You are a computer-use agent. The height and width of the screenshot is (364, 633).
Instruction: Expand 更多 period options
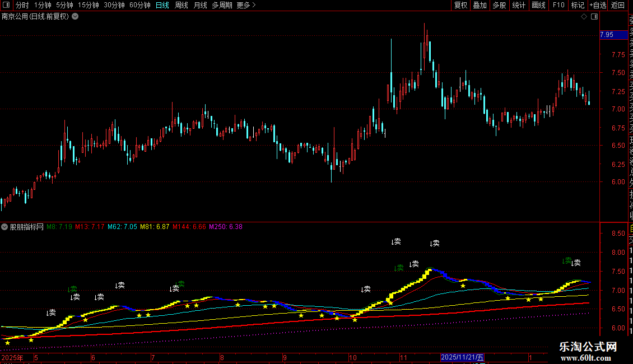pyautogui.click(x=246, y=5)
